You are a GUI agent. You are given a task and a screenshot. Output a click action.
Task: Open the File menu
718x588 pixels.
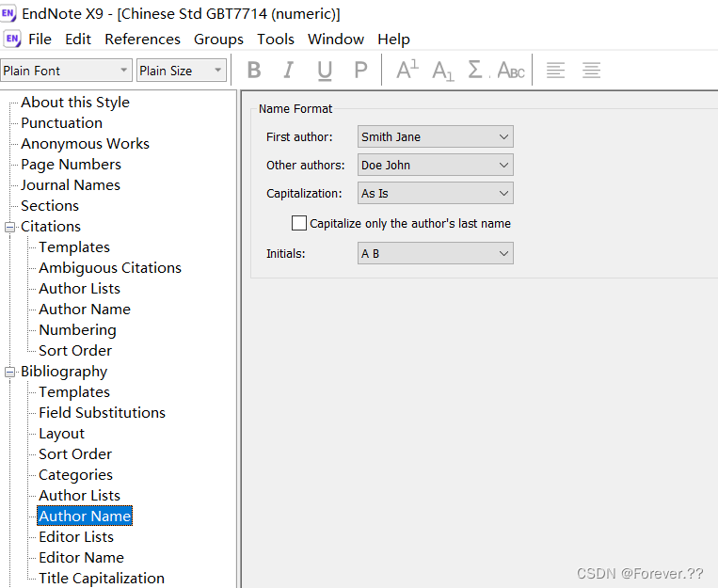point(40,39)
